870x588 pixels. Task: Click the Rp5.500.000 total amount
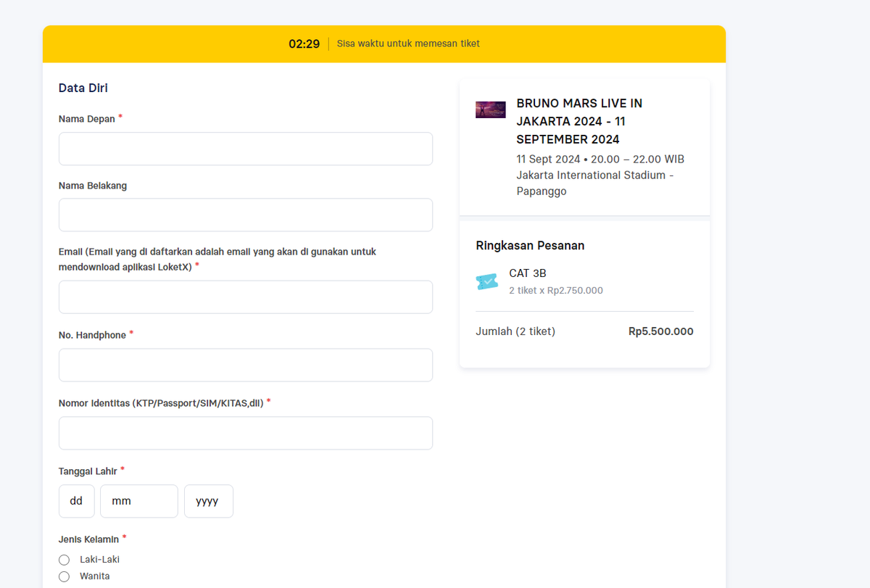pos(661,331)
